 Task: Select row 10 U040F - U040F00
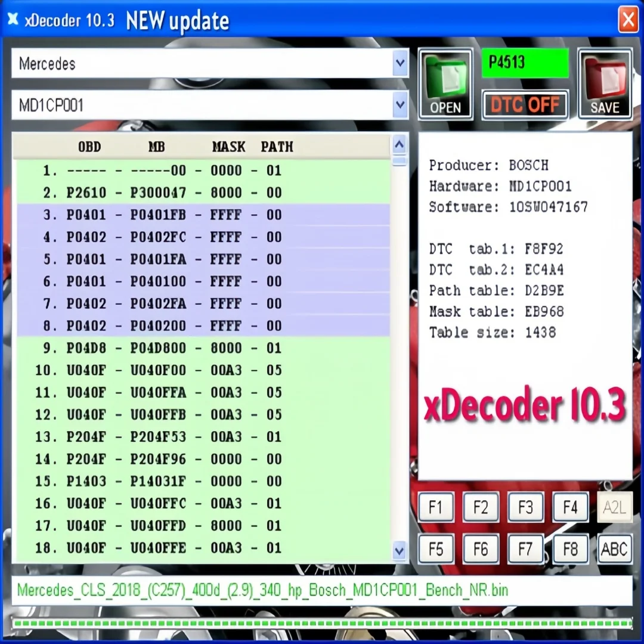(203, 370)
